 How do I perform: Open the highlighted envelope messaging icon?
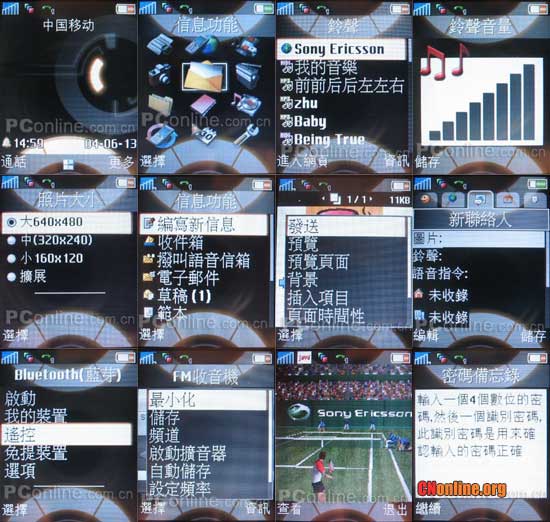tap(204, 76)
